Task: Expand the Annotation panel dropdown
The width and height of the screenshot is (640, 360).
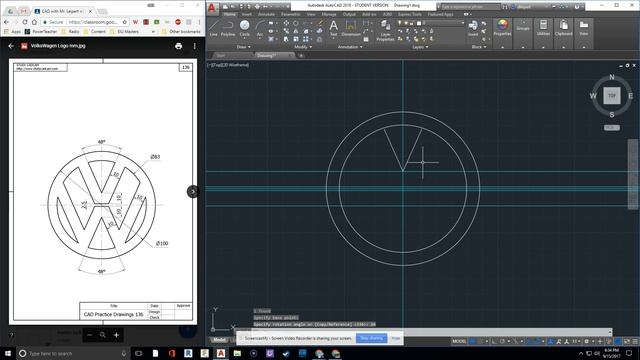Action: 350,47
